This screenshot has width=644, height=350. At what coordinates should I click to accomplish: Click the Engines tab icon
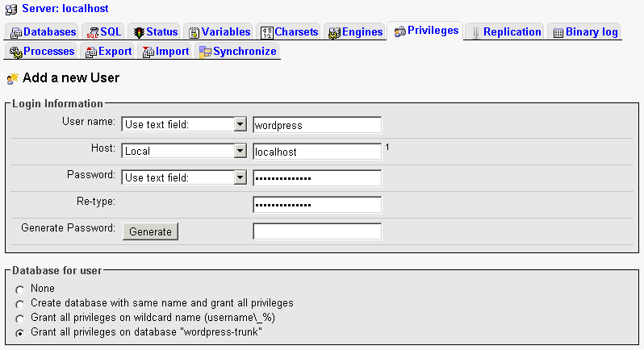(334, 32)
